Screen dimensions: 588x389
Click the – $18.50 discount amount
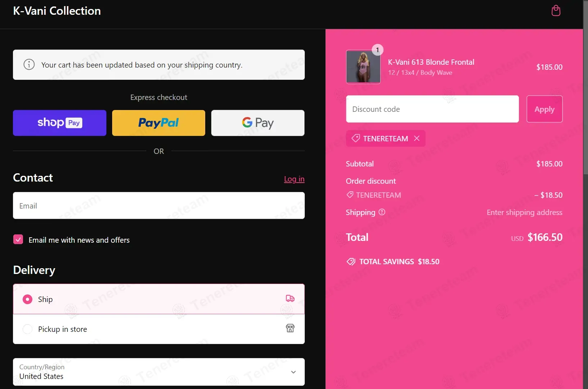tap(548, 195)
